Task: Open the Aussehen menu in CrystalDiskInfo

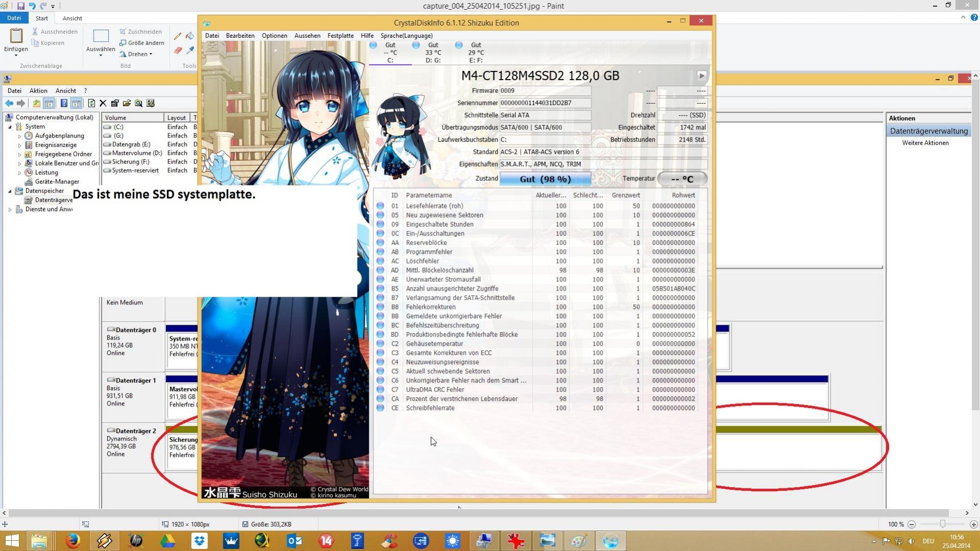Action: coord(307,36)
